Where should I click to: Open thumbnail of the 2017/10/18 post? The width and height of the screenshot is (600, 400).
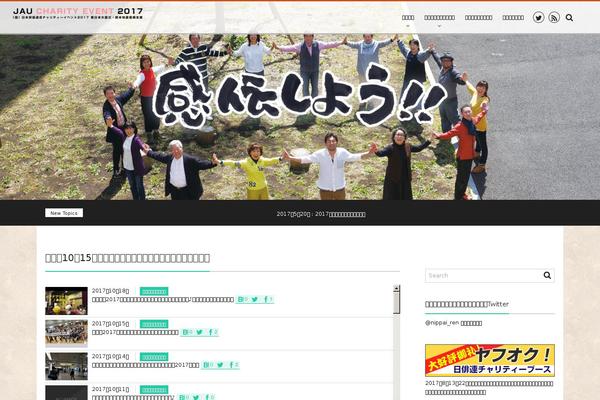coord(66,301)
